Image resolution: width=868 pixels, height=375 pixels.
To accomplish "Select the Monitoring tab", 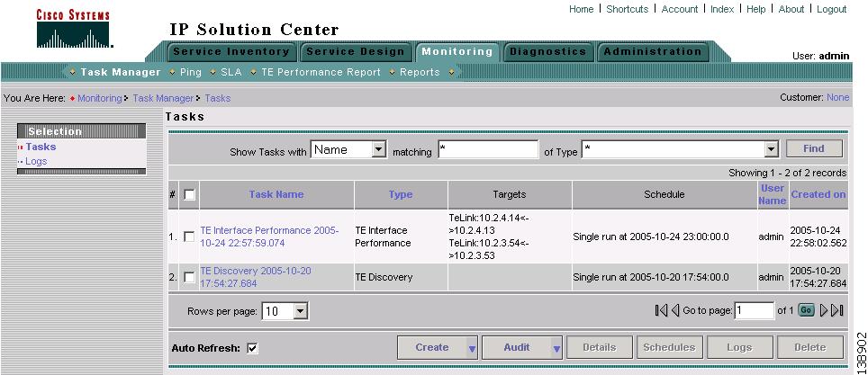I will (457, 52).
